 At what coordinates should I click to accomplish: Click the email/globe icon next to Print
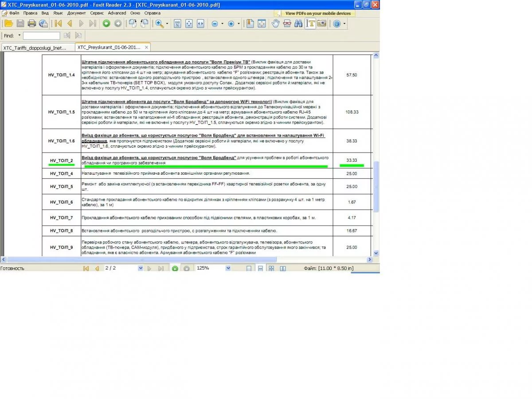(43, 23)
